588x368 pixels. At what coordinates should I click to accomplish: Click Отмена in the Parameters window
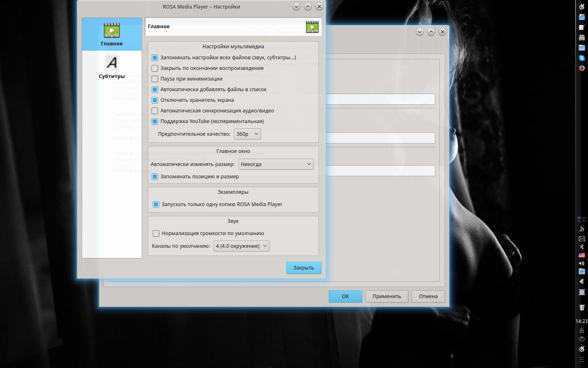[x=428, y=296]
